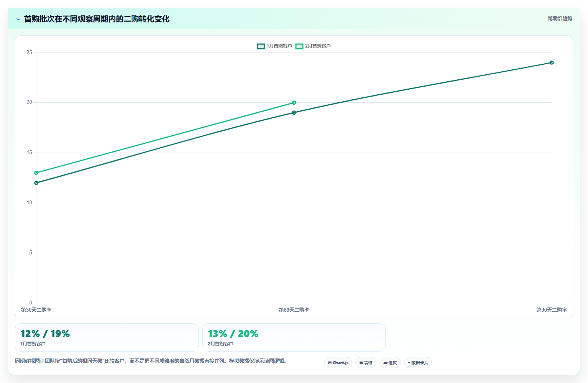Click the y-axis value 10

[29, 203]
